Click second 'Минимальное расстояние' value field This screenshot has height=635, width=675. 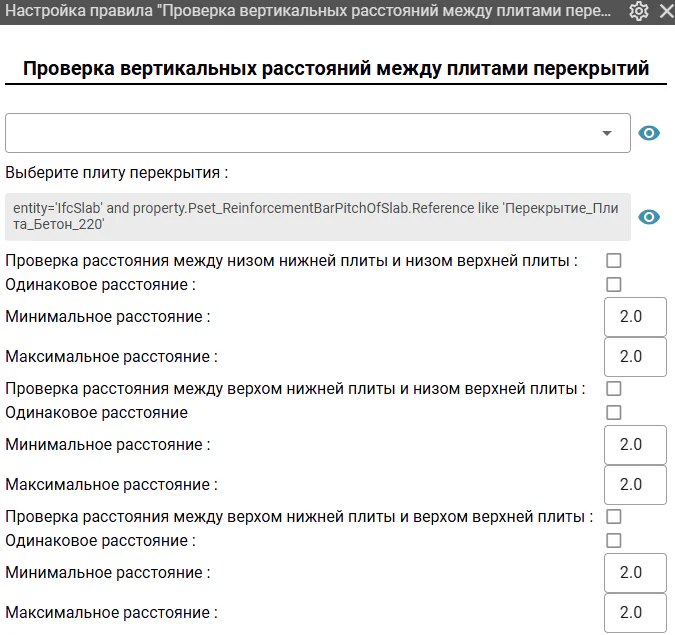(x=635, y=445)
